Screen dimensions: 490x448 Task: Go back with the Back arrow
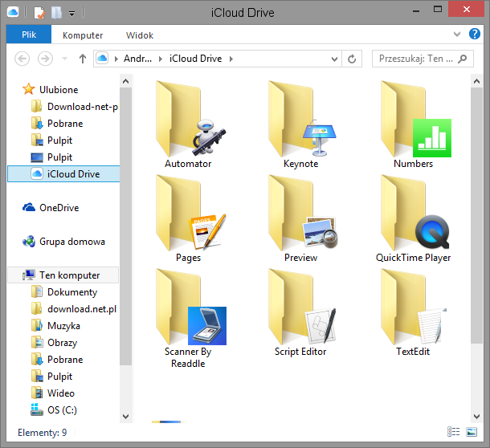[22, 59]
